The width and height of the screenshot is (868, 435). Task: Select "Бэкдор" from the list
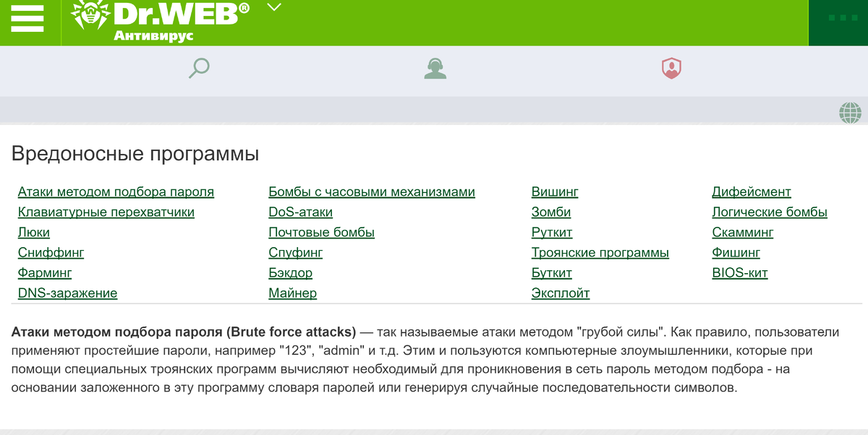(291, 272)
